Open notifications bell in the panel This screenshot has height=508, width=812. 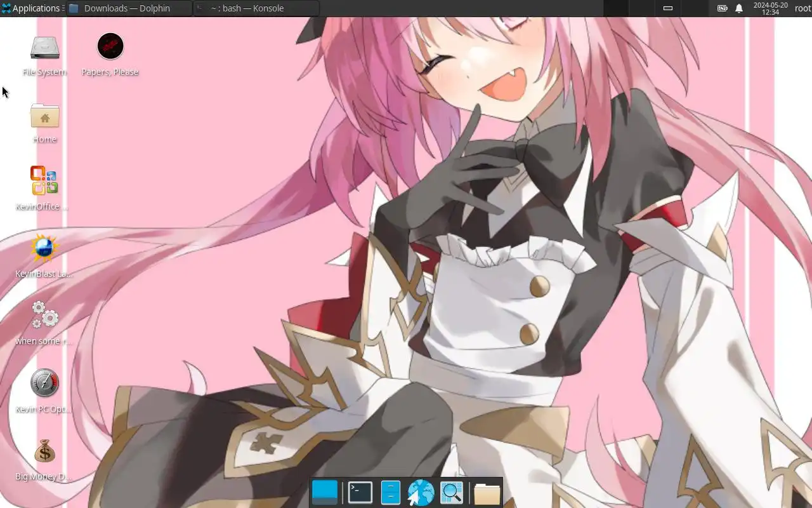click(739, 8)
